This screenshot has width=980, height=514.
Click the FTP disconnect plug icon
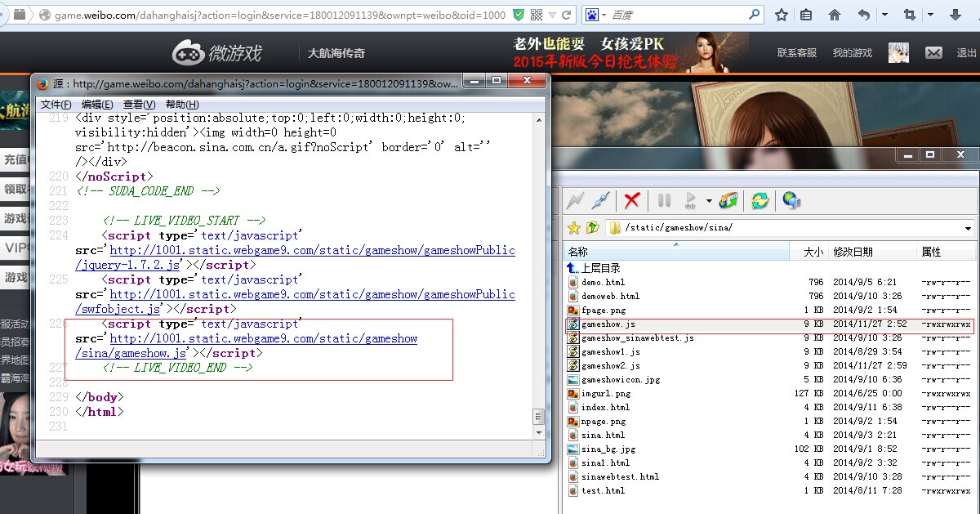tap(601, 200)
